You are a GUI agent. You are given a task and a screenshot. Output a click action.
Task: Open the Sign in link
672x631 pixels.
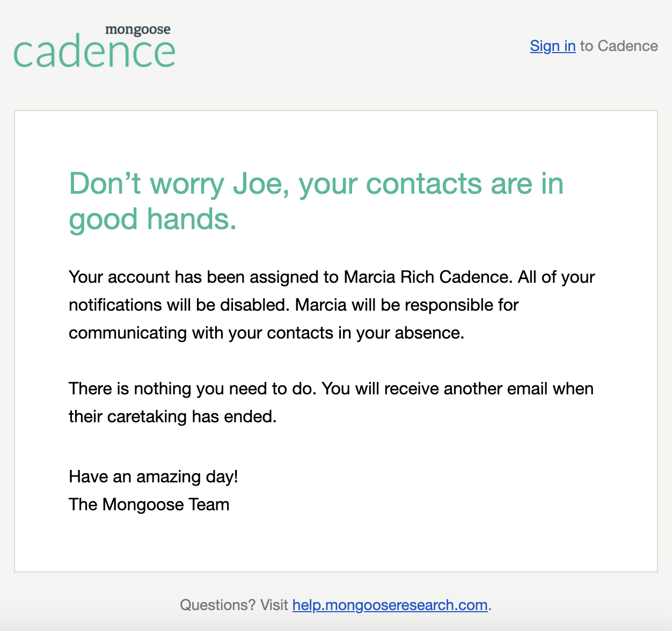(552, 46)
